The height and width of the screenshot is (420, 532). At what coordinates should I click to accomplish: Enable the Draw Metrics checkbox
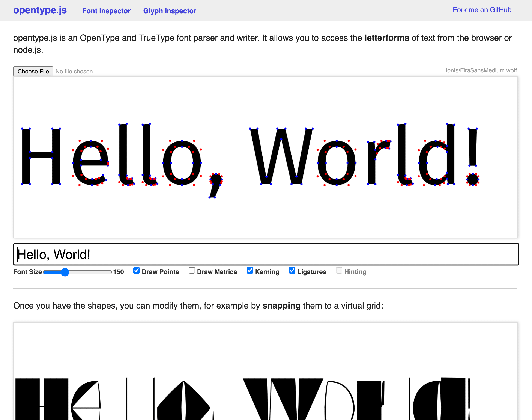tap(192, 270)
